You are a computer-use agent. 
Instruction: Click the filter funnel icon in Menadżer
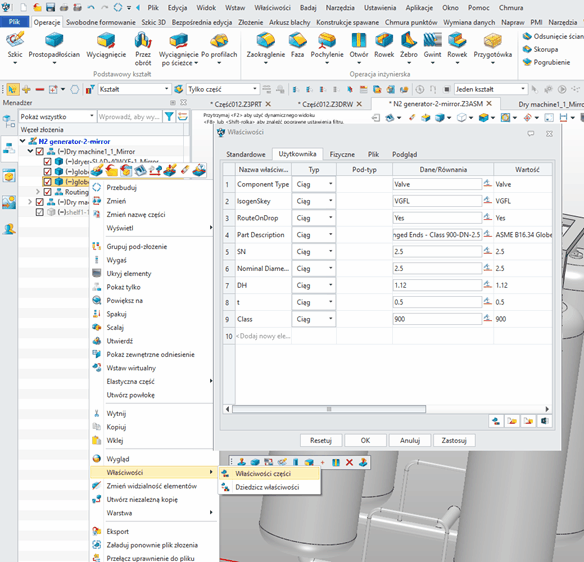[x=169, y=117]
